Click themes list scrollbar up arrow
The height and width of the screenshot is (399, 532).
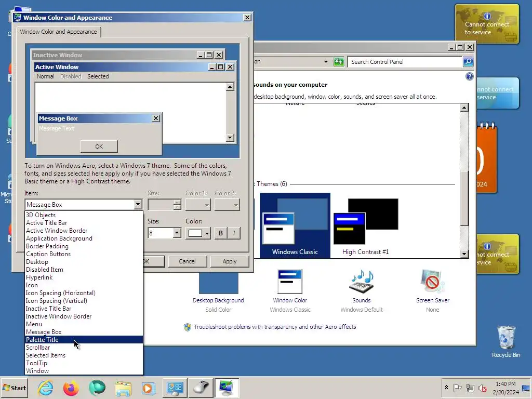464,108
